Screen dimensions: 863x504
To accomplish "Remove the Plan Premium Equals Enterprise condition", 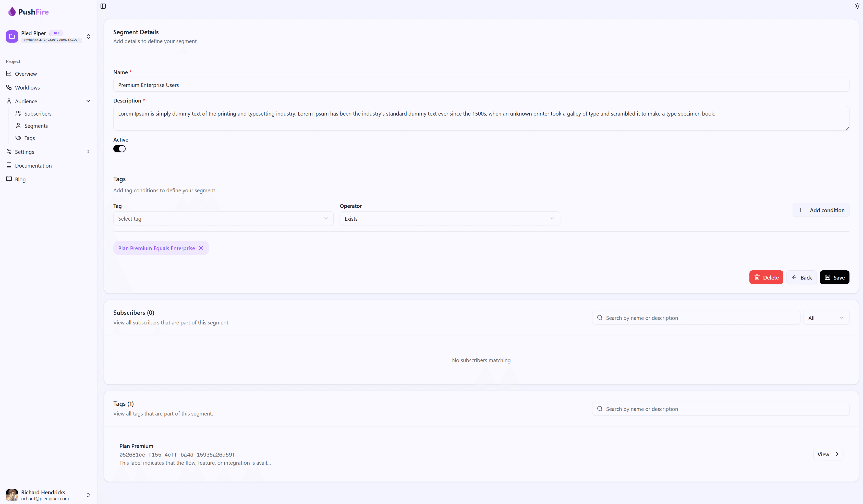I will (201, 248).
